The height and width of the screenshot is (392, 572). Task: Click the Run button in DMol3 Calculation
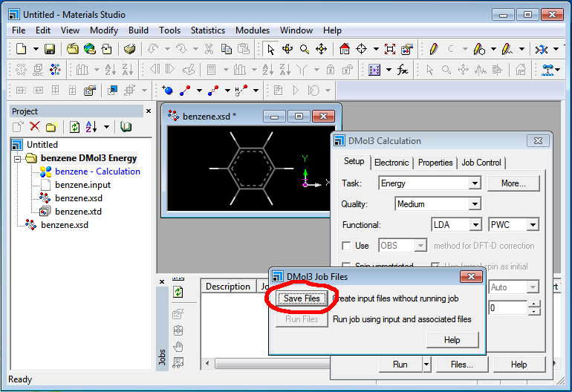pyautogui.click(x=400, y=365)
